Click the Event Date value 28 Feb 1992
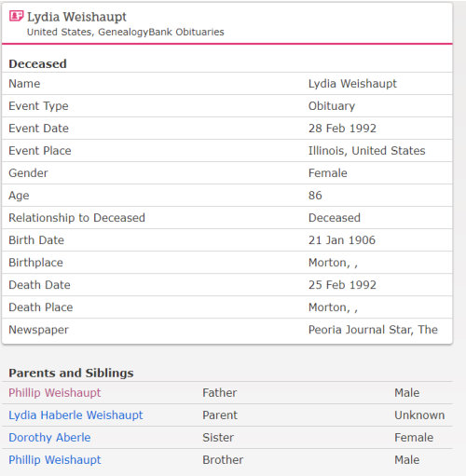This screenshot has width=466, height=476. 342,129
